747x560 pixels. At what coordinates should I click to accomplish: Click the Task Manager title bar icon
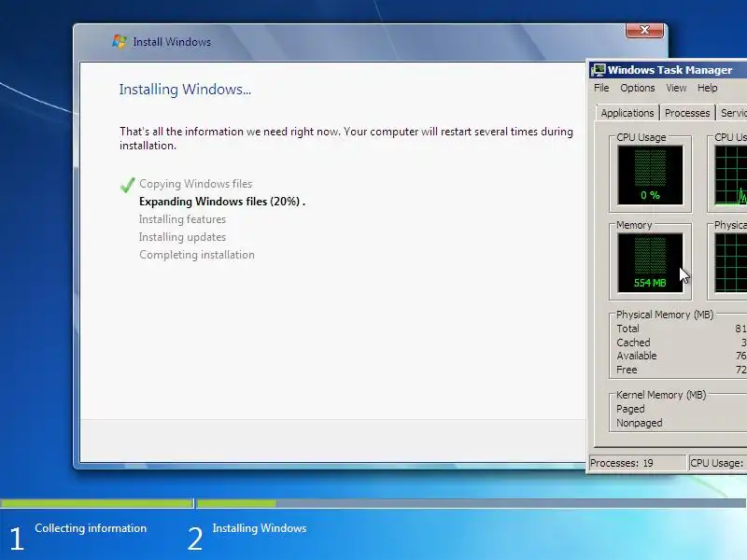598,70
